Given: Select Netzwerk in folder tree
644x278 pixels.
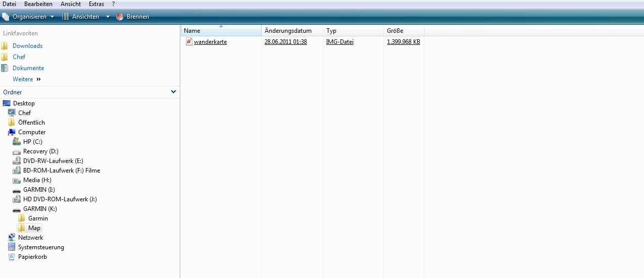Looking at the screenshot, I should pos(30,238).
